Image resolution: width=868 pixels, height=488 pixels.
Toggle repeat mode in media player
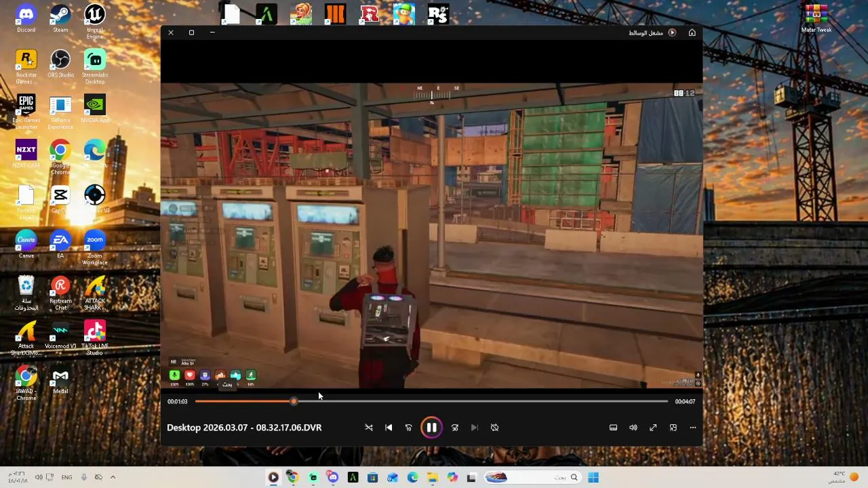click(494, 428)
